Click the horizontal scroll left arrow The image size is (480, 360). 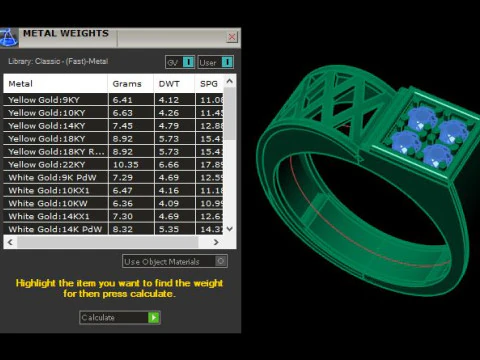point(10,242)
